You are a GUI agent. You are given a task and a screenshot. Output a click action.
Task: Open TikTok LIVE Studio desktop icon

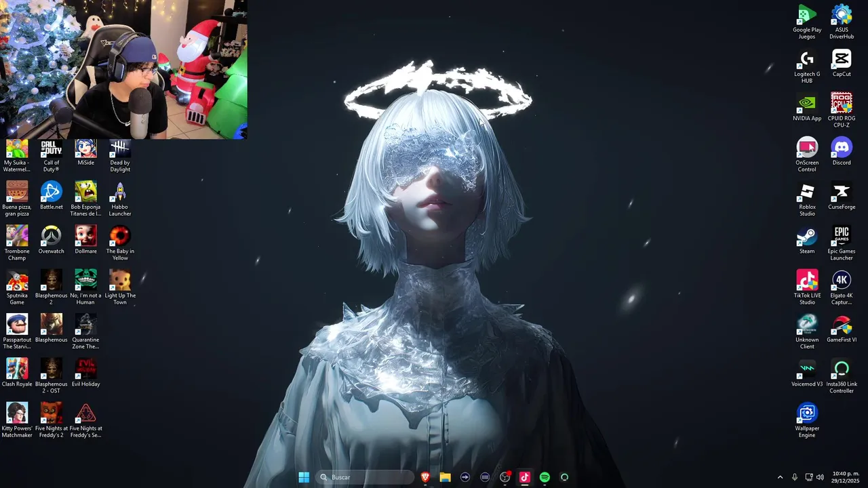(x=807, y=288)
